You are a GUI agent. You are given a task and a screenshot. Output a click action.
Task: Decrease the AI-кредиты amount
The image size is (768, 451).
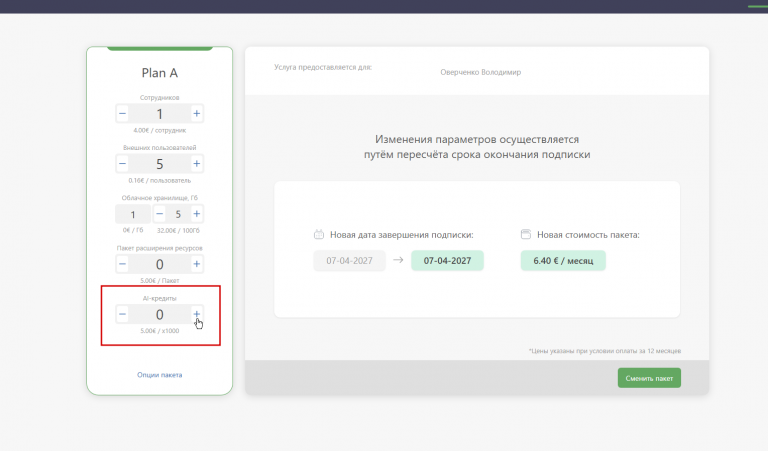coord(122,314)
